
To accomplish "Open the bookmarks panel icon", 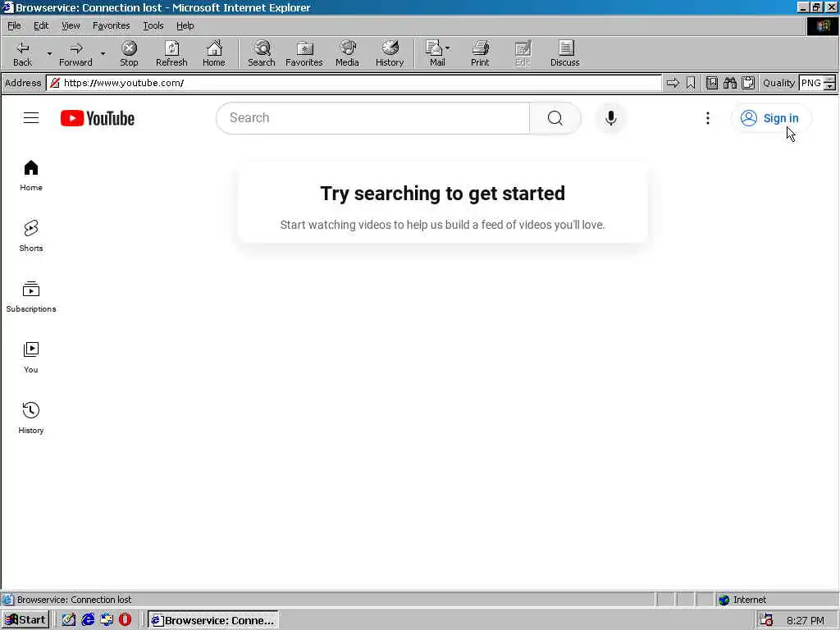I will click(x=711, y=83).
